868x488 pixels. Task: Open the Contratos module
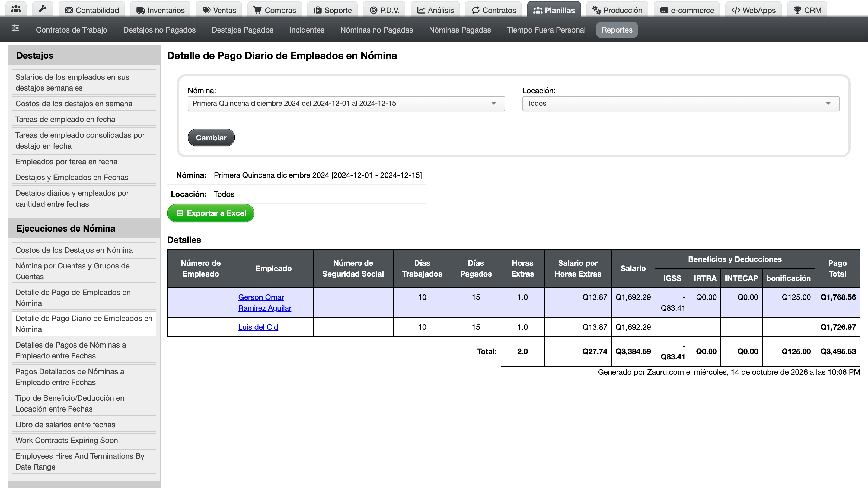tap(494, 10)
